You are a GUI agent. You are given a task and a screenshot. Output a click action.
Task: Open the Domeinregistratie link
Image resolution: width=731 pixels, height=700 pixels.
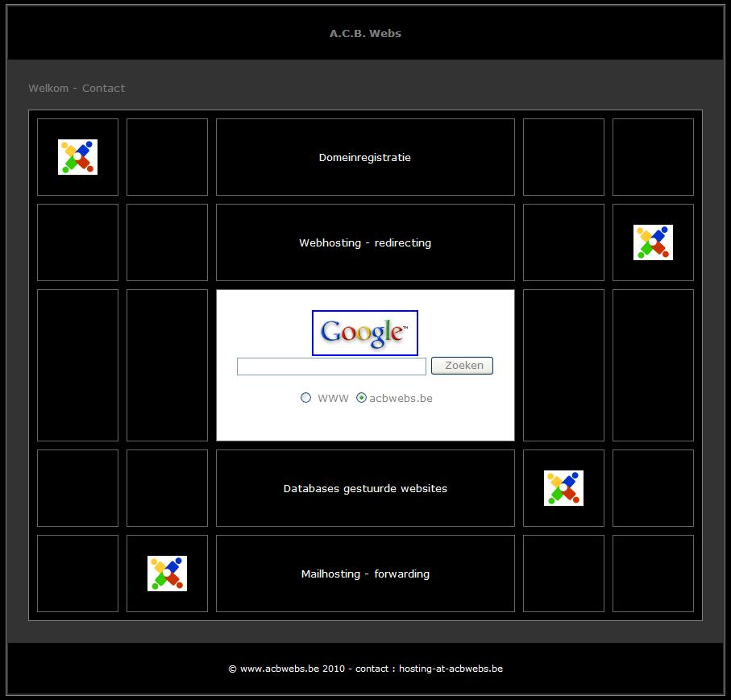click(x=364, y=158)
